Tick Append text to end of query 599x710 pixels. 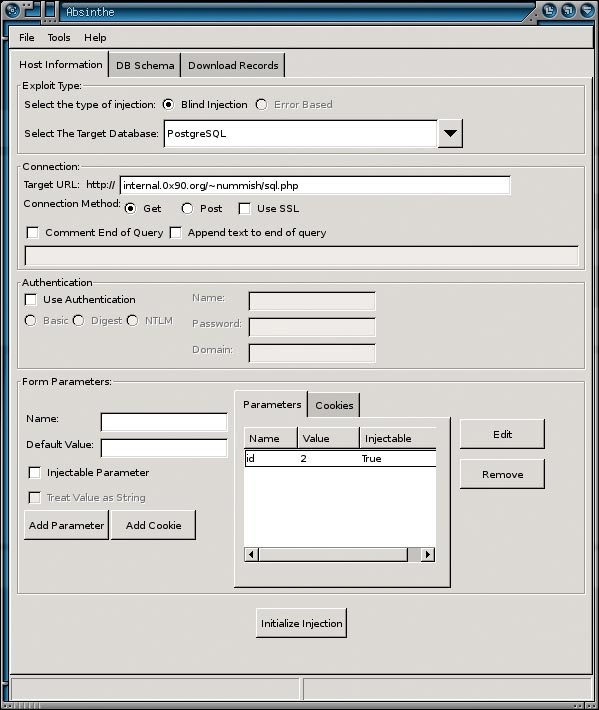[175, 232]
